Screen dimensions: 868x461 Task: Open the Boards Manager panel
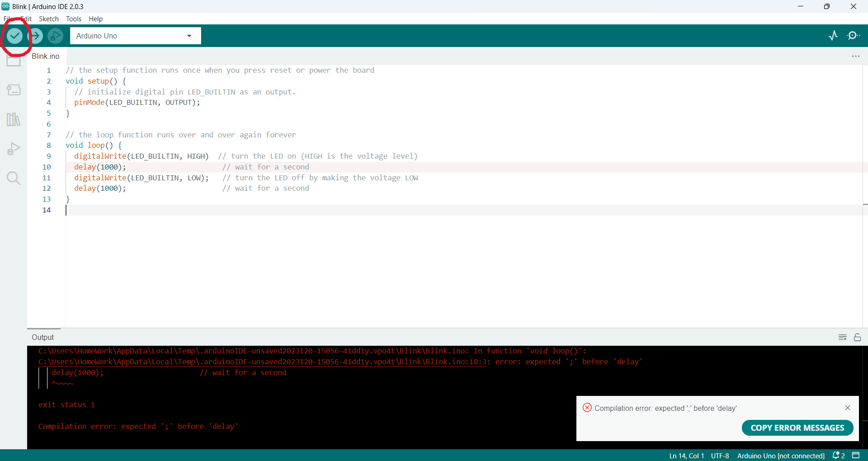click(x=14, y=89)
